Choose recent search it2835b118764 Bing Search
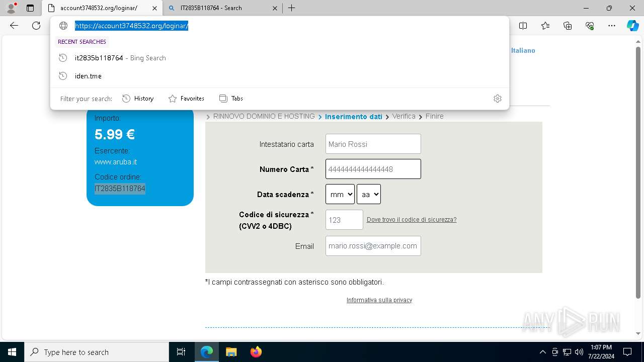This screenshot has width=644, height=362. tap(280, 58)
